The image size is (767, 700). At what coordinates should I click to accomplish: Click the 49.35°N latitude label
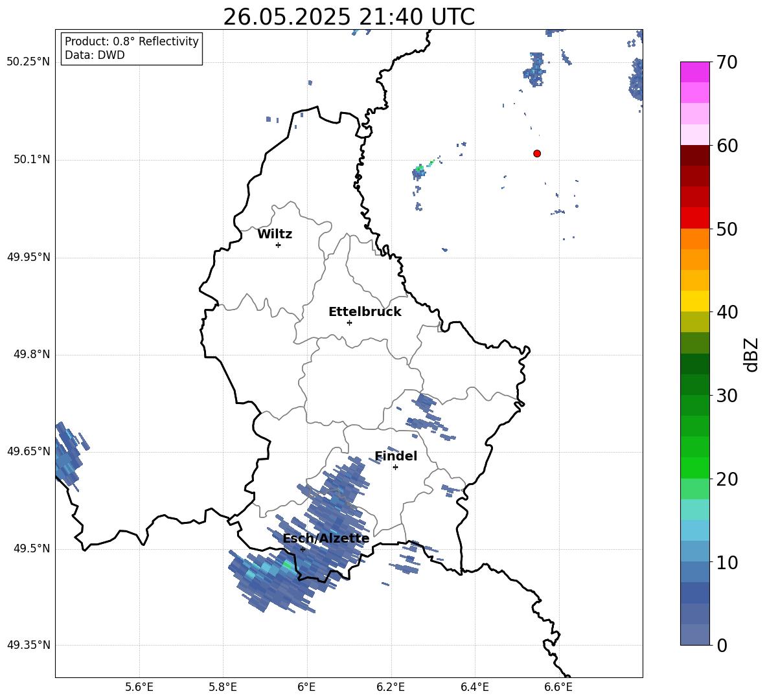(x=29, y=645)
